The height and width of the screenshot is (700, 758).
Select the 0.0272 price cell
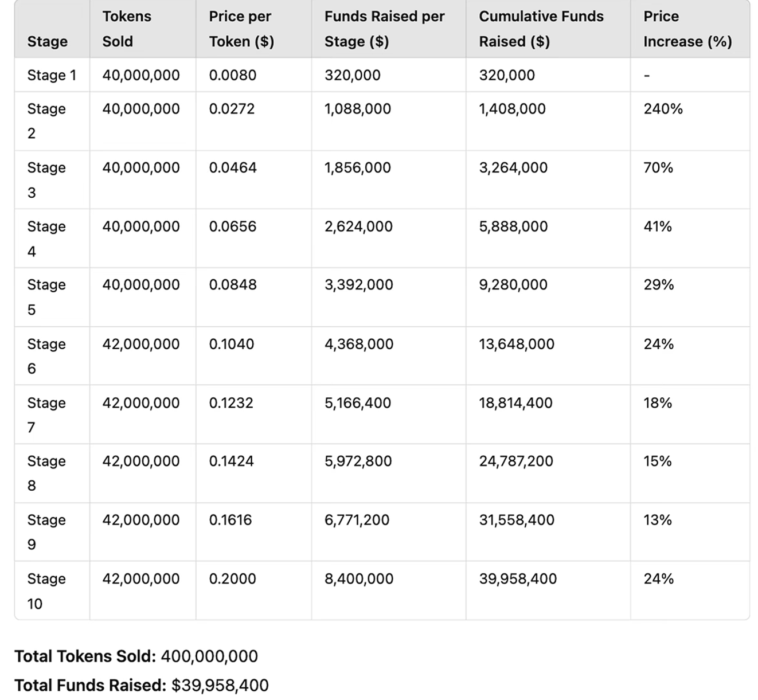pyautogui.click(x=232, y=109)
